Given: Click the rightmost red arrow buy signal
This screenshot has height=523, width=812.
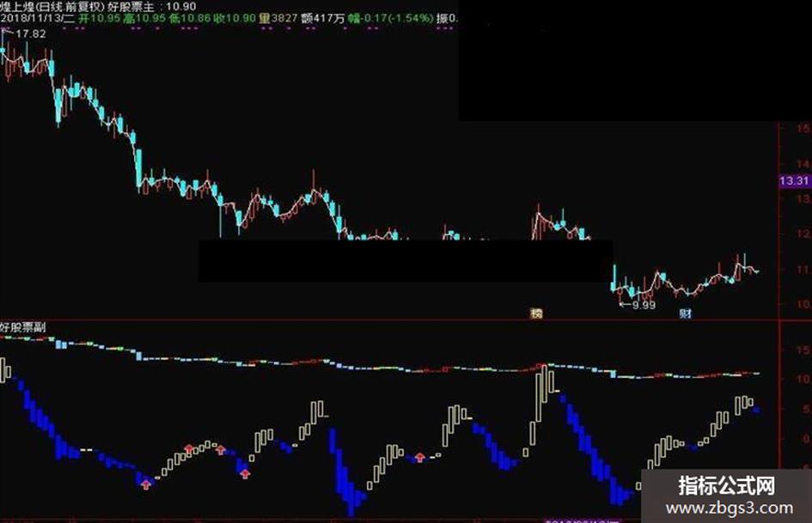Looking at the screenshot, I should (420, 457).
